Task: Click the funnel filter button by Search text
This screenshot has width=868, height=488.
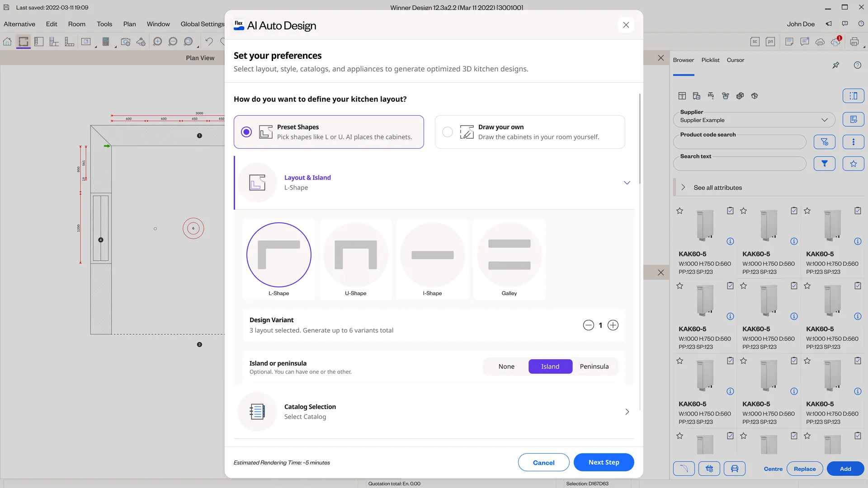Action: point(824,164)
